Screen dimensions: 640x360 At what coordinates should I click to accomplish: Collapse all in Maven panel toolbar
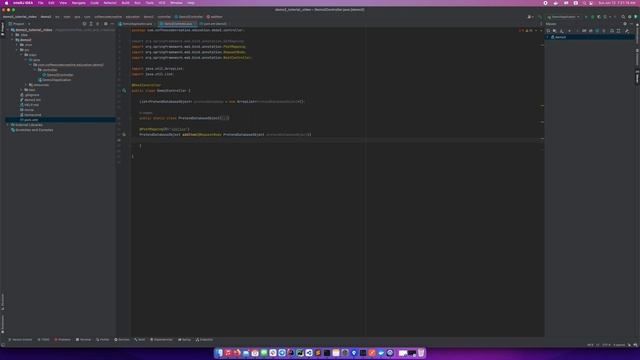click(618, 31)
